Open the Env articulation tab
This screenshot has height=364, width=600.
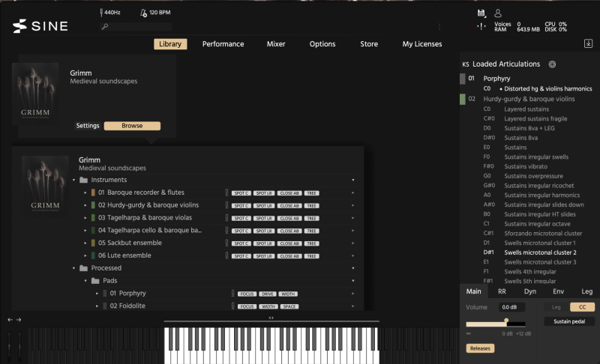pyautogui.click(x=558, y=291)
